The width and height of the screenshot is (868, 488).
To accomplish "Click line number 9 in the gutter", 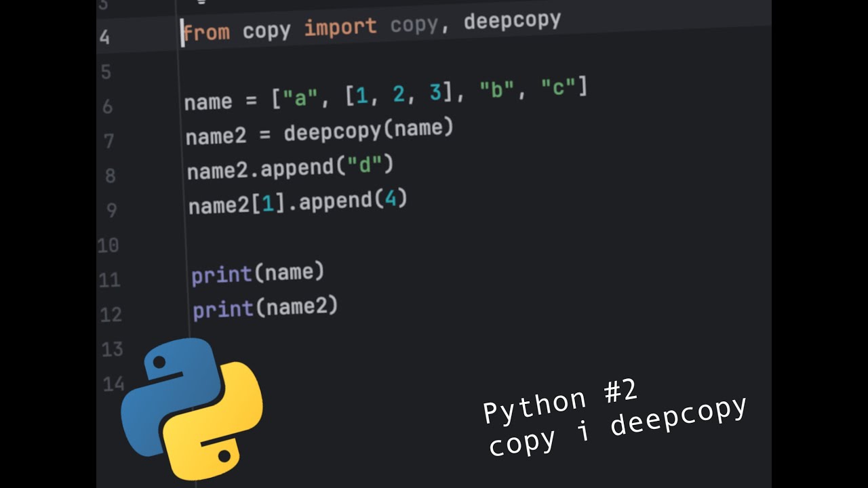I will [x=111, y=210].
